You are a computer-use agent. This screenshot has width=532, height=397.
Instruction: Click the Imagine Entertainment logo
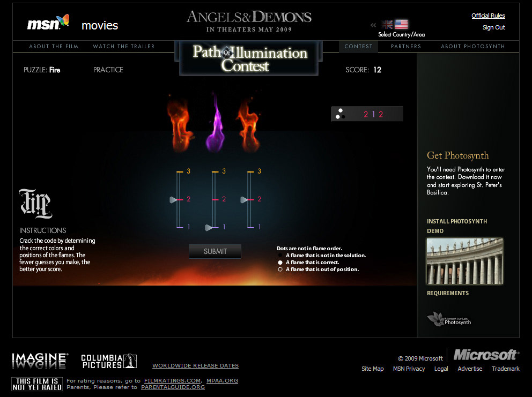pyautogui.click(x=40, y=361)
